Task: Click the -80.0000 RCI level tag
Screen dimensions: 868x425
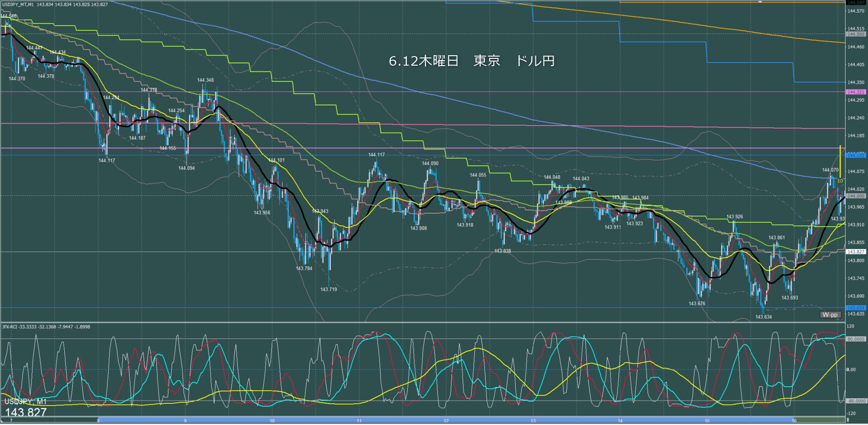Action: point(855,401)
